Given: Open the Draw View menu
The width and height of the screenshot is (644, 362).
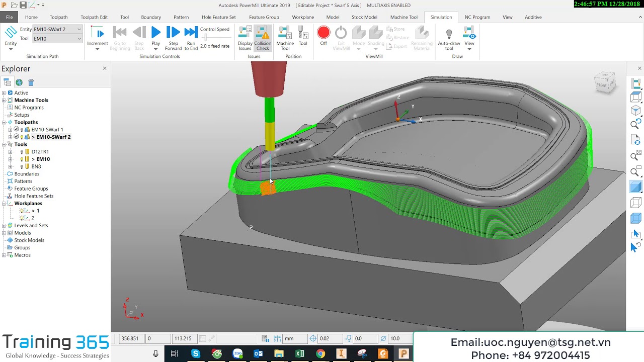Looking at the screenshot, I should tap(469, 38).
